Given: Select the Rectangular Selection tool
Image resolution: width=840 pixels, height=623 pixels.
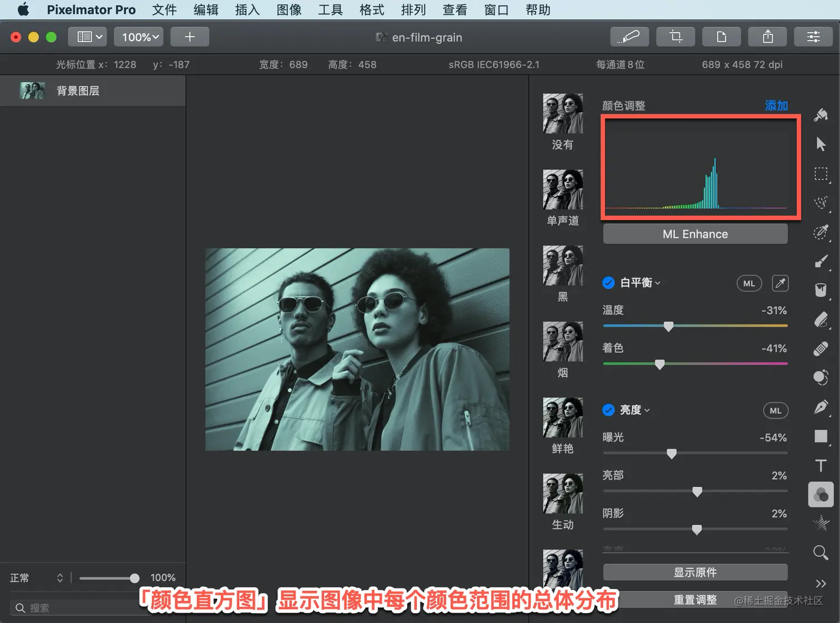Looking at the screenshot, I should point(821,173).
